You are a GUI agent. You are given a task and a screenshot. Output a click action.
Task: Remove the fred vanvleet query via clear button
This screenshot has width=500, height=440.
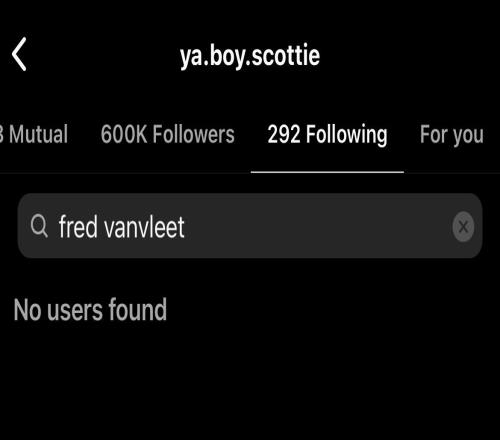pyautogui.click(x=463, y=227)
